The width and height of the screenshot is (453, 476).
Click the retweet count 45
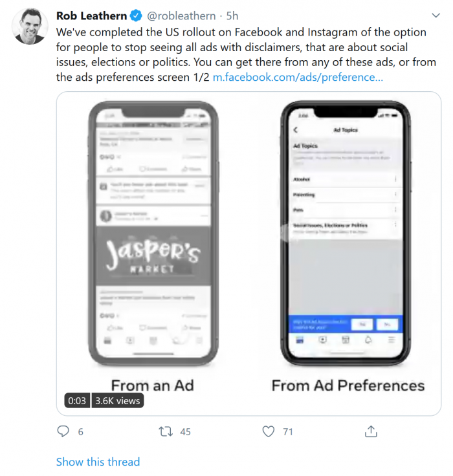(185, 431)
